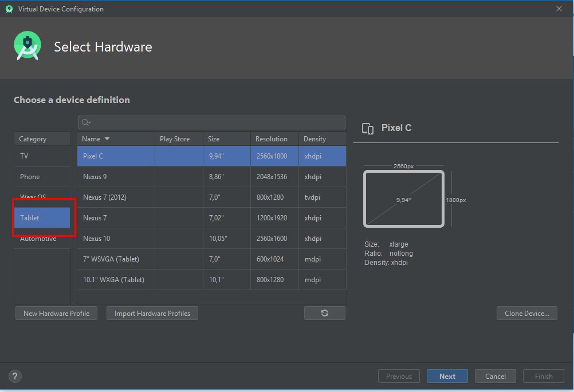Select the Nexus 7 (2012) row
The height and width of the screenshot is (392, 574).
(x=211, y=197)
